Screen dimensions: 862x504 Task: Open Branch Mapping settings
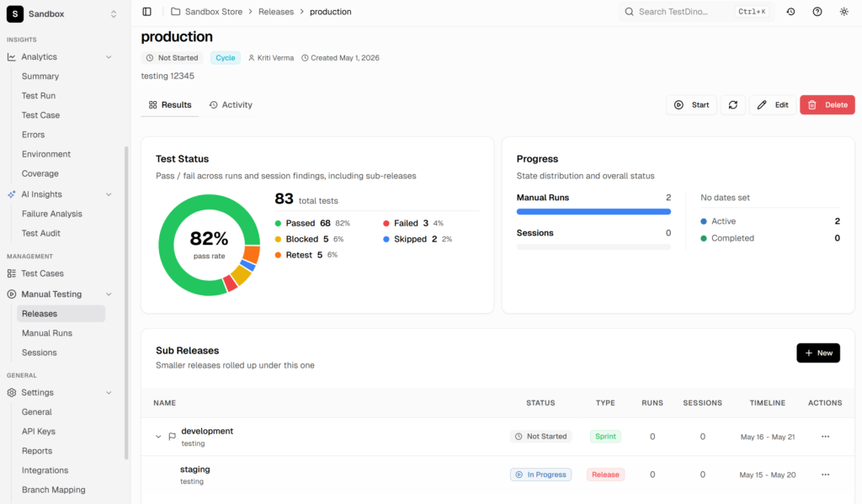click(53, 490)
